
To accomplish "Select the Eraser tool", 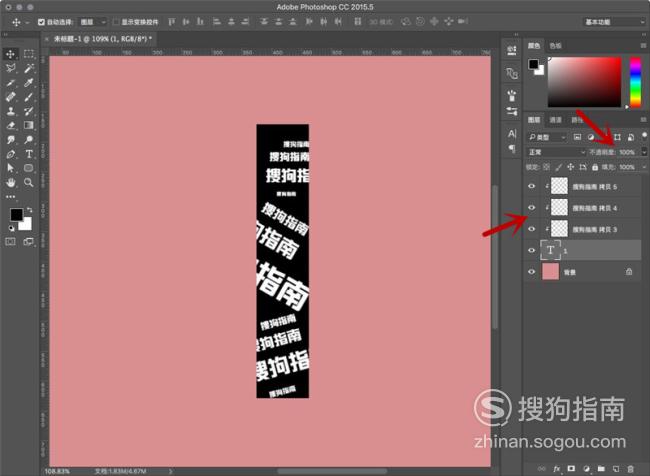I will pyautogui.click(x=10, y=125).
